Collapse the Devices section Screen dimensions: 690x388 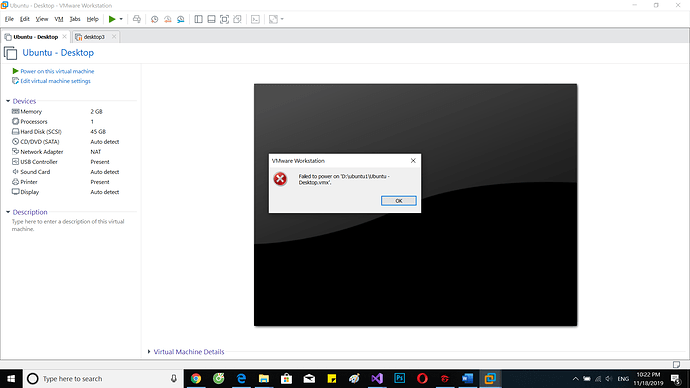coord(8,101)
